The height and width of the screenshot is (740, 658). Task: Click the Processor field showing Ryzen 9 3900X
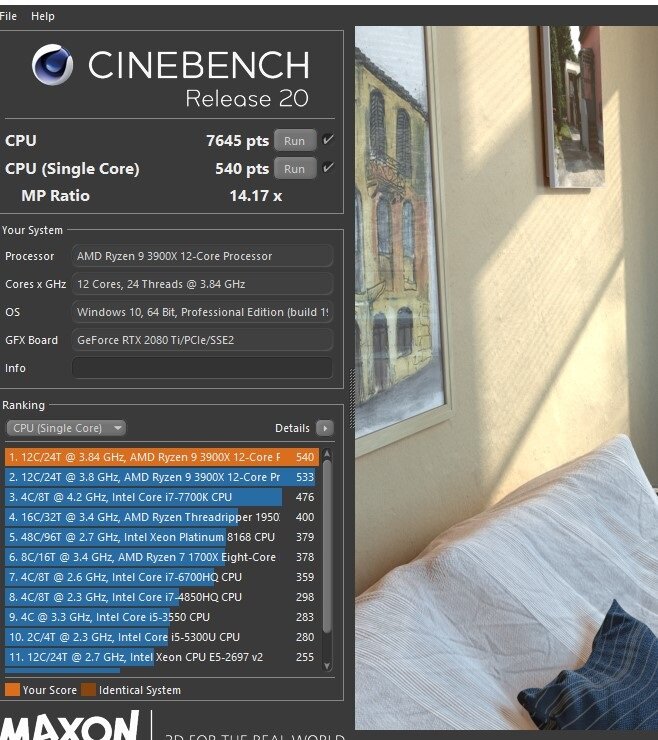click(x=202, y=256)
